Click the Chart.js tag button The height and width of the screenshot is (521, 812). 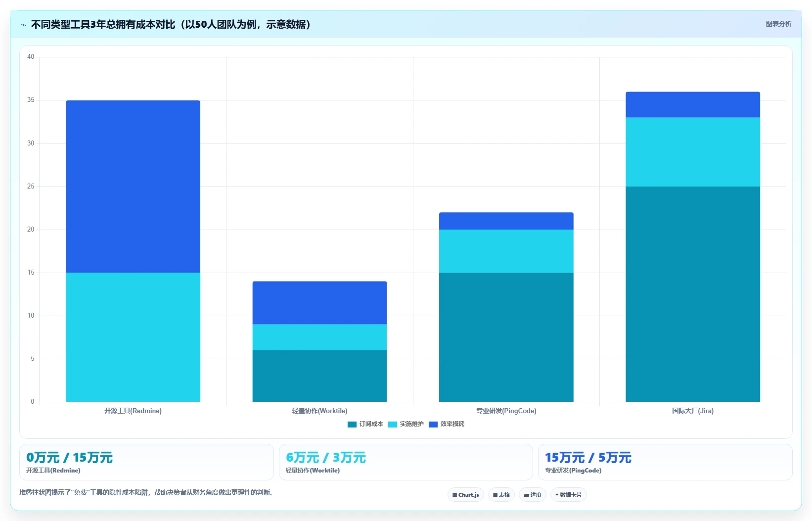pos(466,495)
